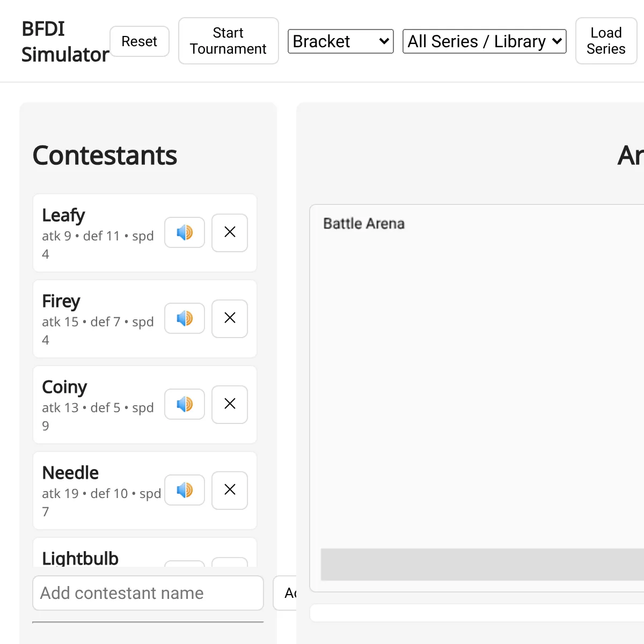
Task: Open the Bracket mode dropdown
Action: coord(341,41)
